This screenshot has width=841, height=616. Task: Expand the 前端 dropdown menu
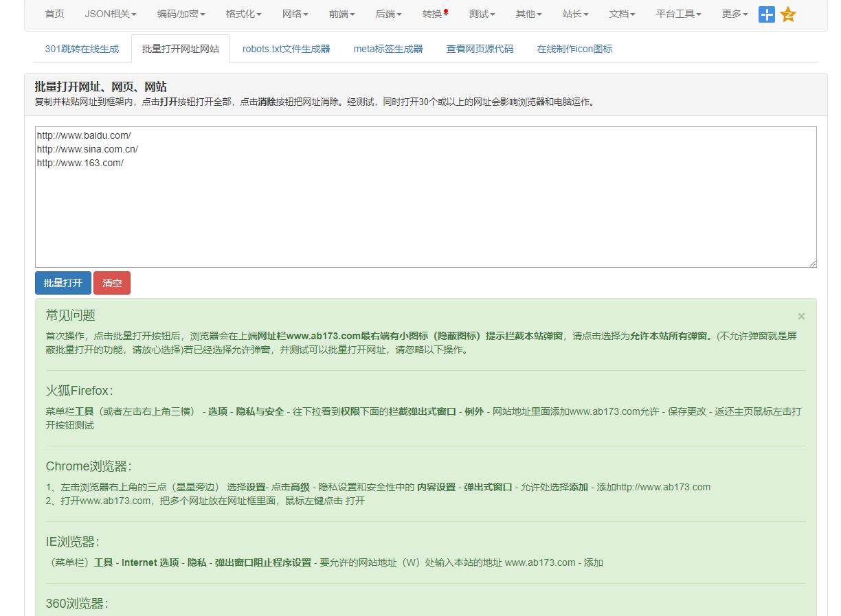point(341,14)
